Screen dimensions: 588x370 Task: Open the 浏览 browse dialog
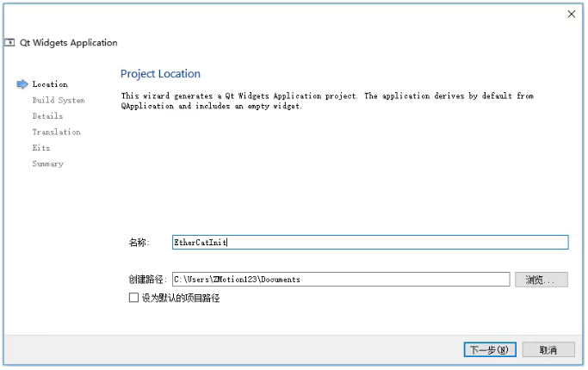(542, 280)
